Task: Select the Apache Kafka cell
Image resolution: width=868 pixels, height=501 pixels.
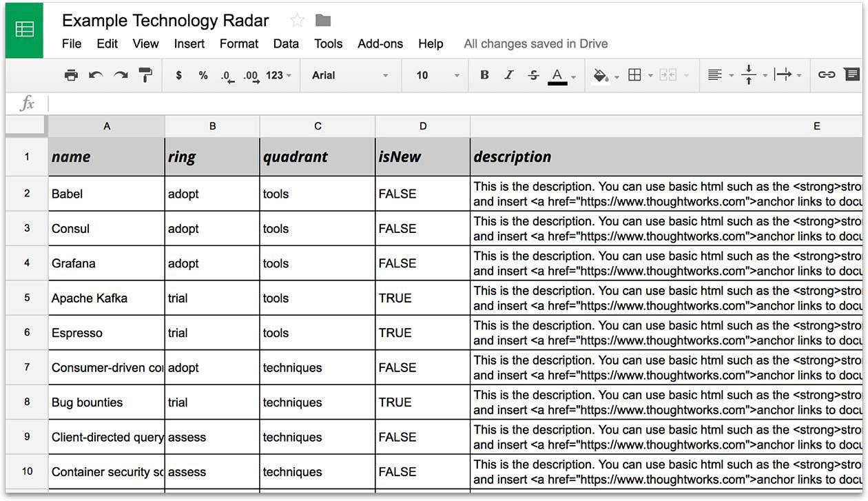Action: 107,298
